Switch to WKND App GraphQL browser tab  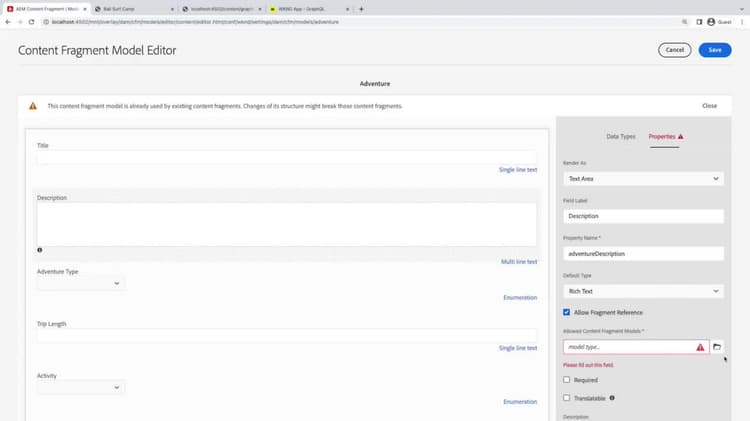(x=309, y=9)
